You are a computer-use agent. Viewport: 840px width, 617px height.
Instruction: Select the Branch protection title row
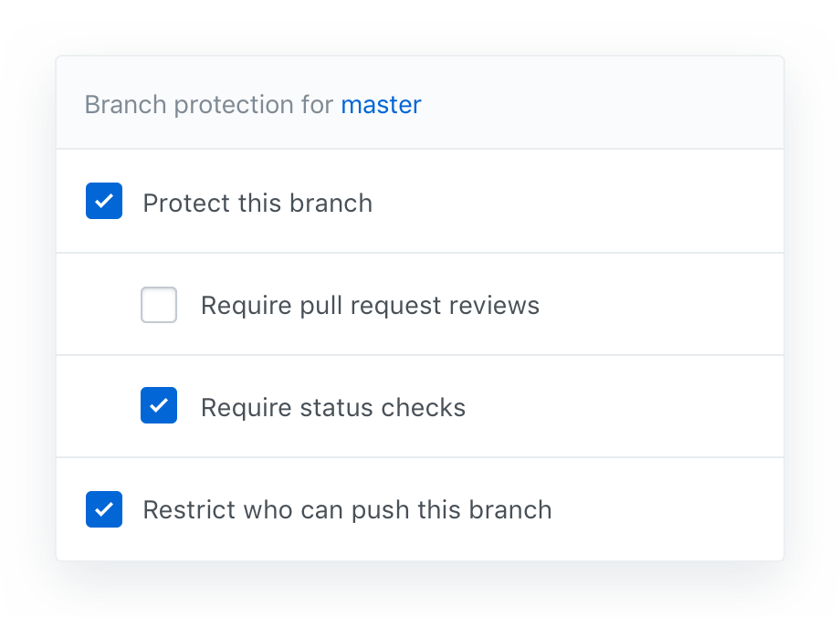click(420, 105)
